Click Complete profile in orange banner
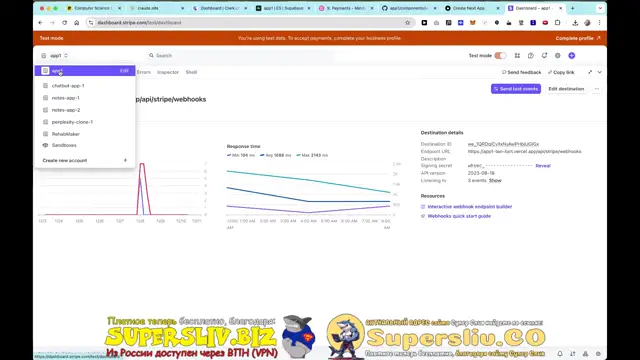640x360 pixels. pyautogui.click(x=578, y=38)
